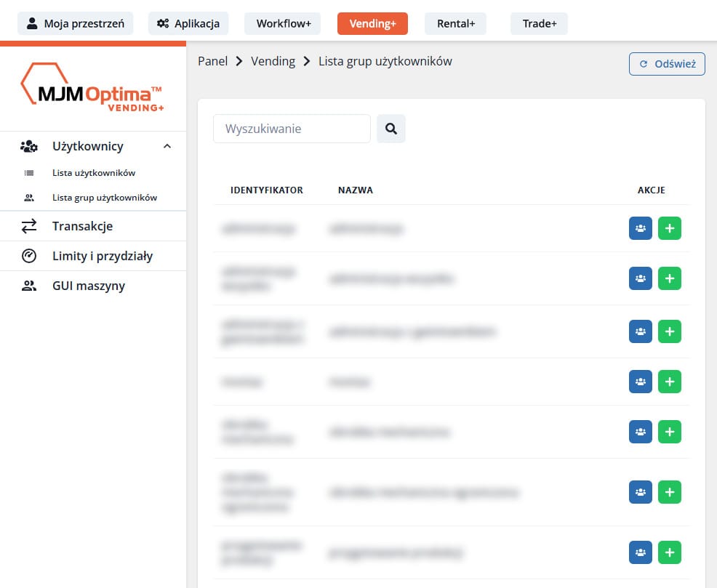Click blue group members icon in first row
The image size is (717, 588).
[x=641, y=228]
